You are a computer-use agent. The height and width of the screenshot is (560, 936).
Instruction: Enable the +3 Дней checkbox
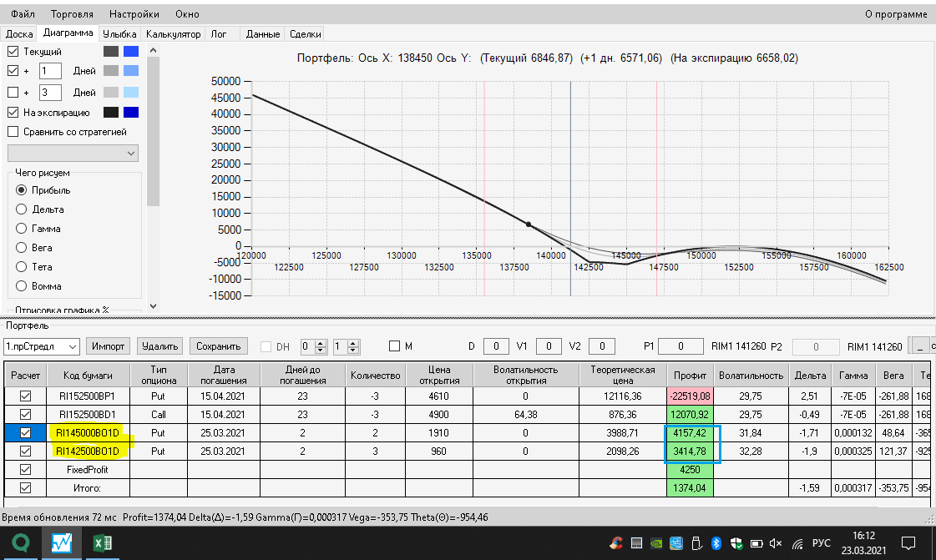(13, 93)
